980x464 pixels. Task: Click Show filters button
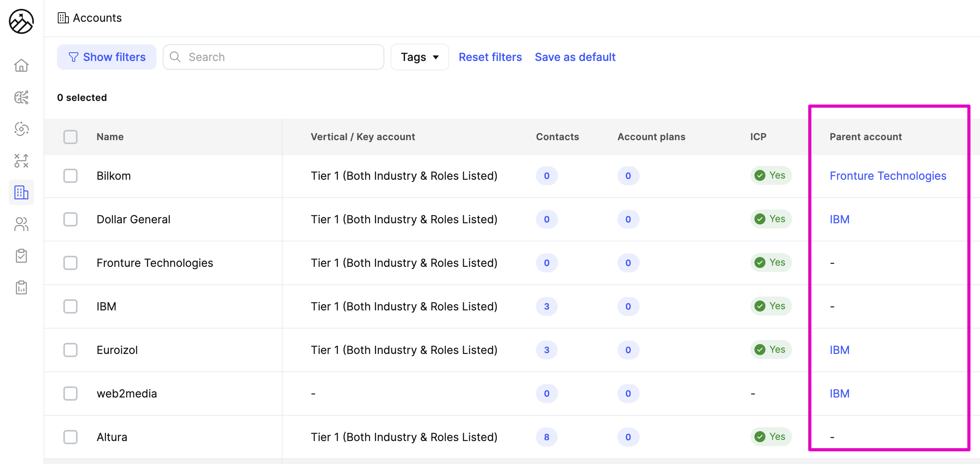click(x=106, y=57)
